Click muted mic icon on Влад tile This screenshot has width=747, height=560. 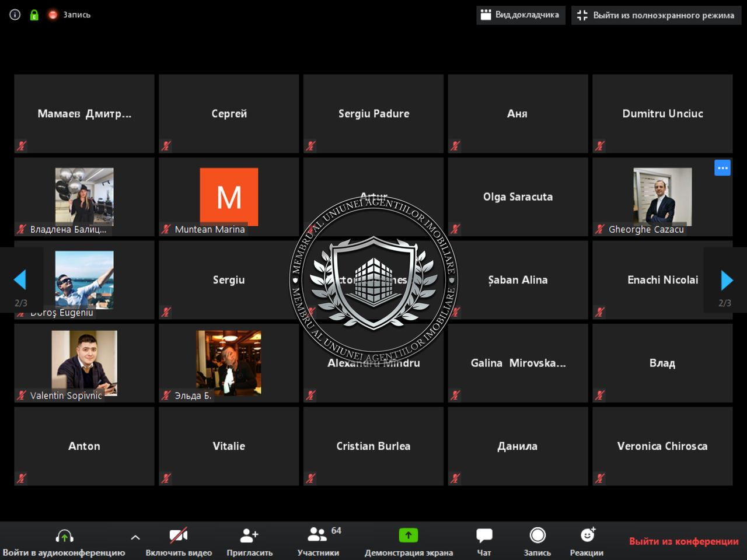pos(600,395)
